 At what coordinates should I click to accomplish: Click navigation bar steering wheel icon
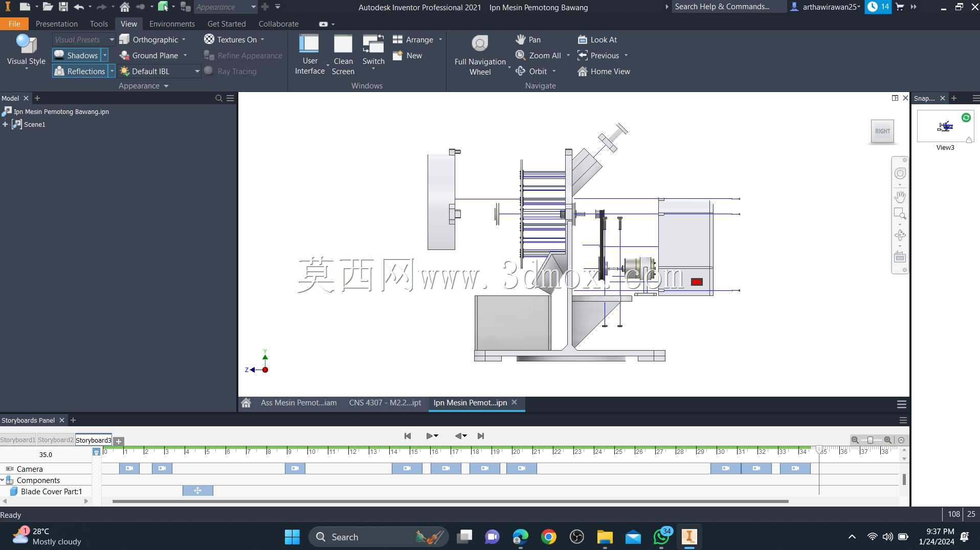tap(900, 173)
